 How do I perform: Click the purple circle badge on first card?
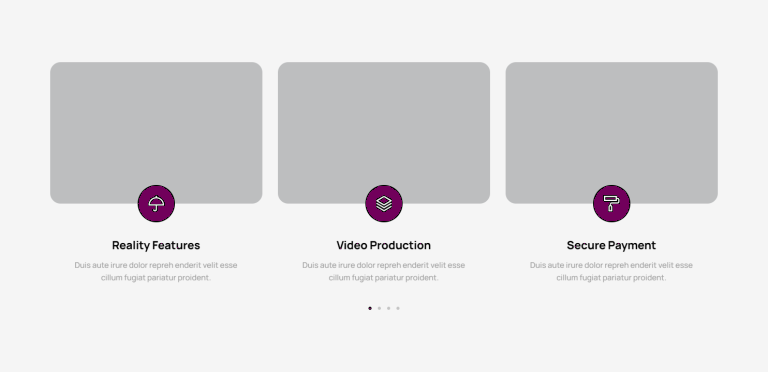tap(156, 204)
